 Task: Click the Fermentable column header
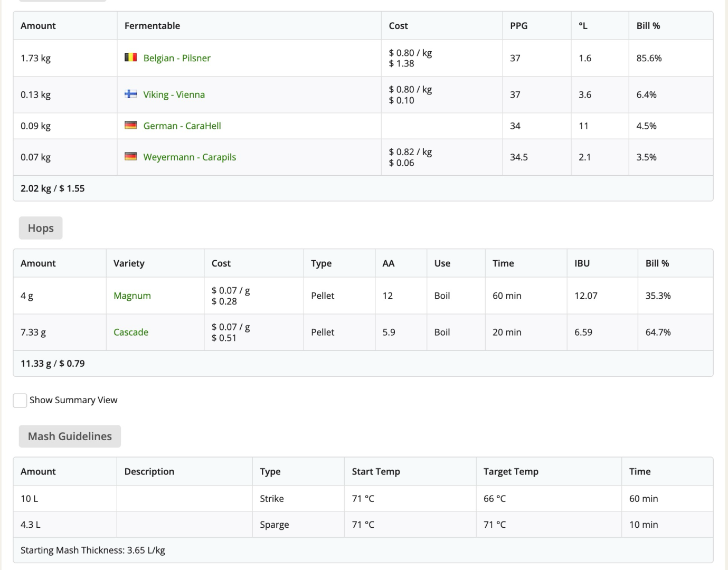point(152,25)
